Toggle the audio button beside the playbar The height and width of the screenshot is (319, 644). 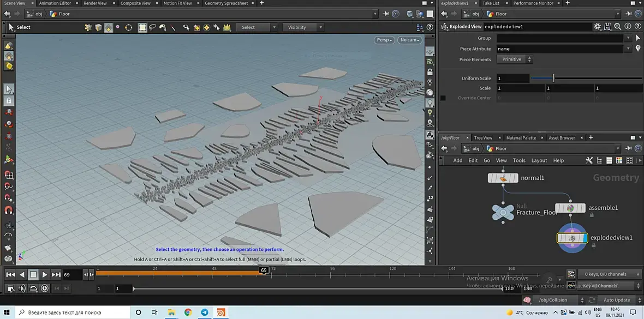pyautogui.click(x=22, y=288)
